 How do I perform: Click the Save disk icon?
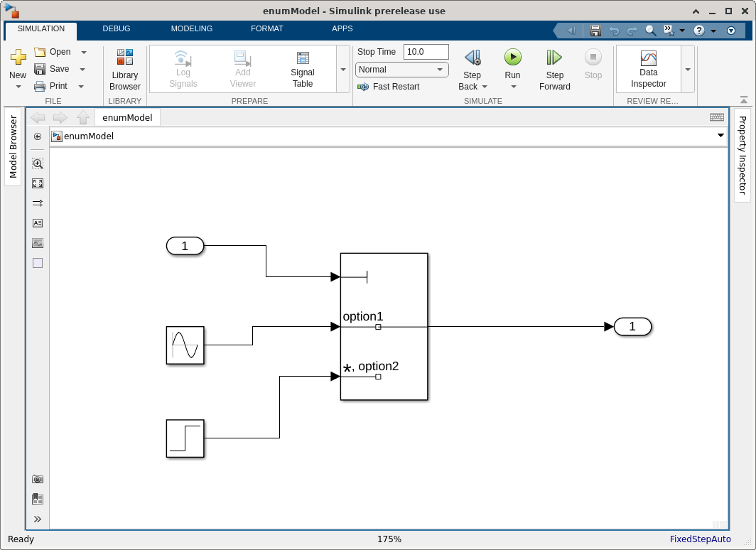[40, 69]
